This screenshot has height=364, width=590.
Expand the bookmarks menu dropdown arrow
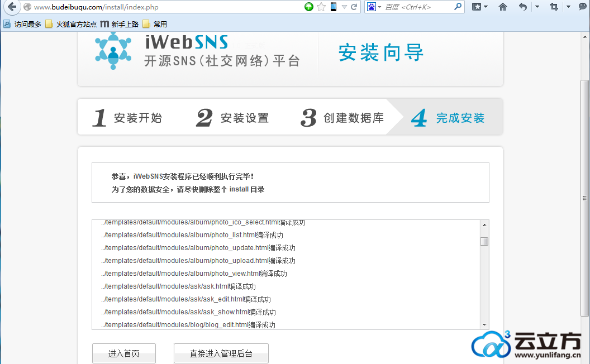[486, 7]
